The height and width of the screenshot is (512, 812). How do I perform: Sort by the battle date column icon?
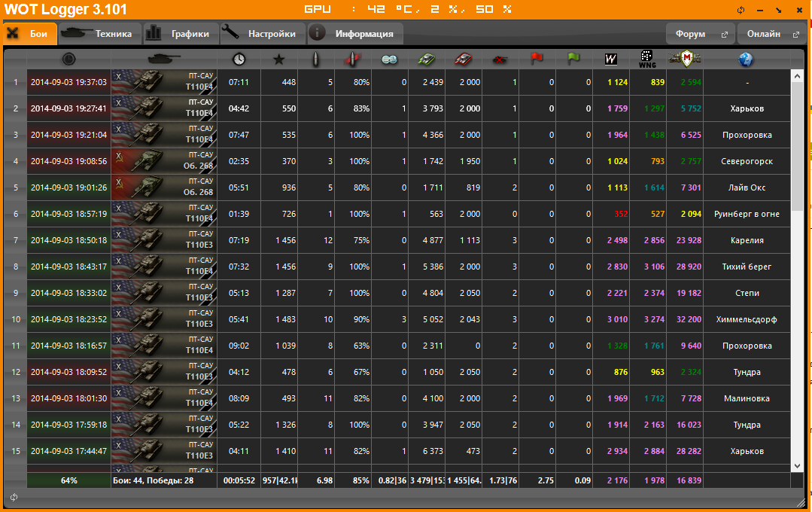[69, 59]
